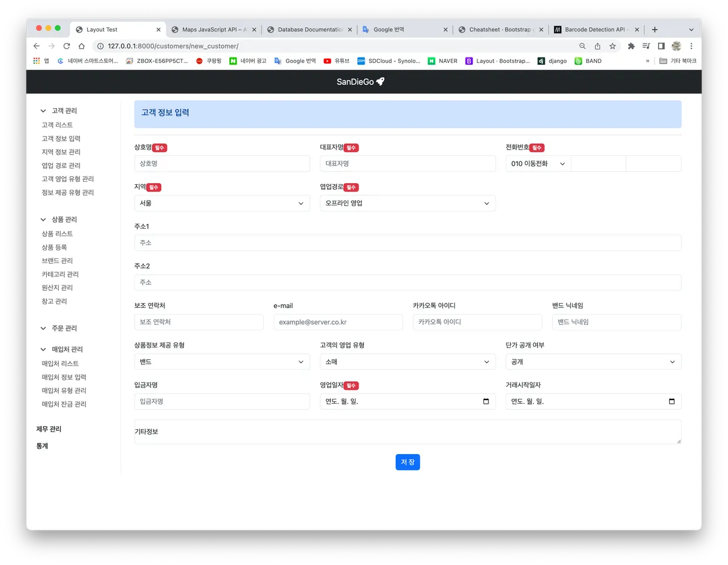This screenshot has width=728, height=565.
Task: Open the 단가 공개 여부 dropdown
Action: [593, 362]
